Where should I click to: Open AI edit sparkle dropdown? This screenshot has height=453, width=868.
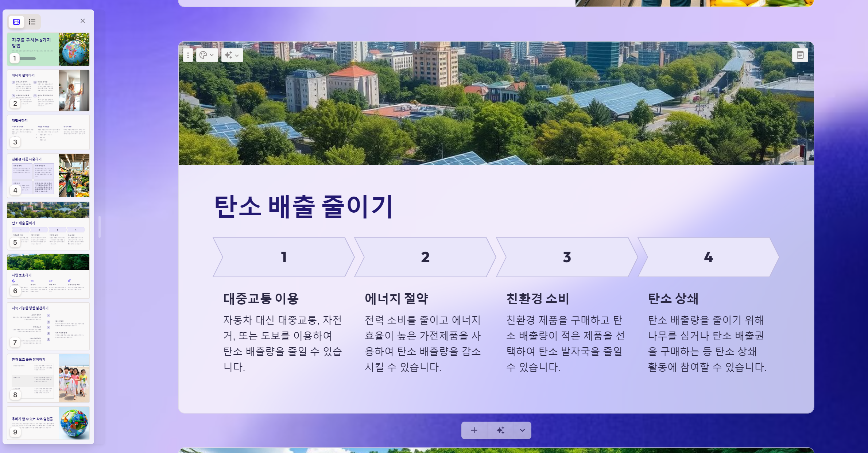[232, 55]
